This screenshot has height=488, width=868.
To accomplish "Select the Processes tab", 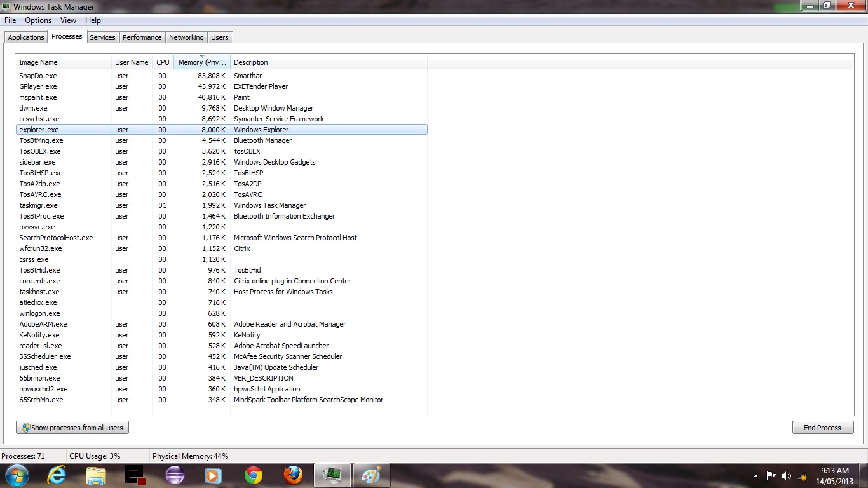I will coord(67,36).
